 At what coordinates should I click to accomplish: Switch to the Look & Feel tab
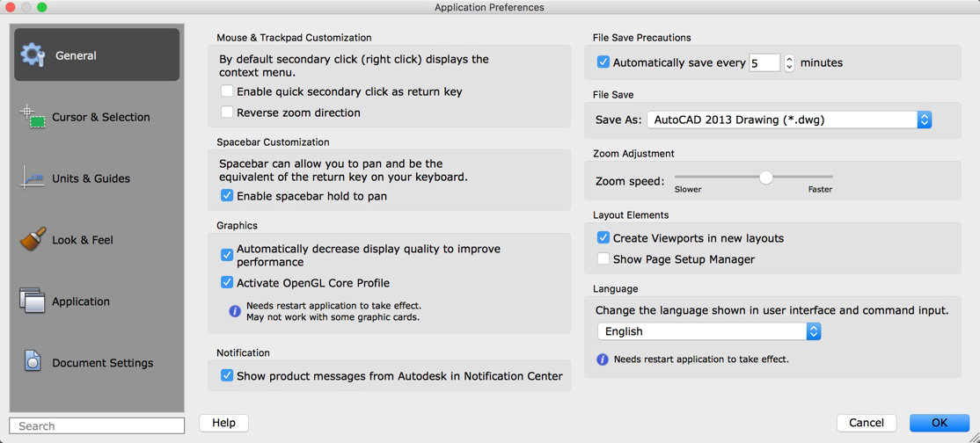coord(83,240)
